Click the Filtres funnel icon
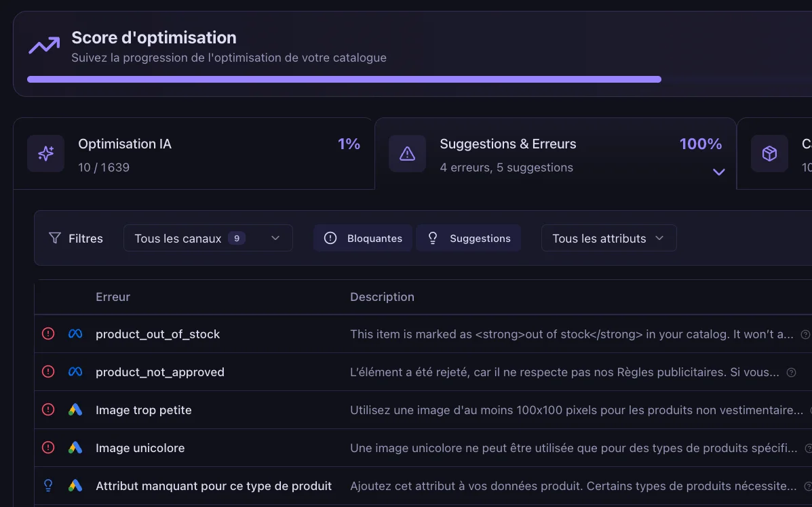This screenshot has height=507, width=812. pyautogui.click(x=55, y=238)
